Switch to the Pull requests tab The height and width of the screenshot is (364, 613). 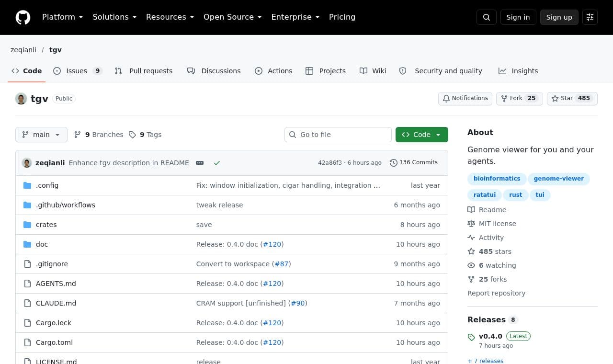point(144,71)
